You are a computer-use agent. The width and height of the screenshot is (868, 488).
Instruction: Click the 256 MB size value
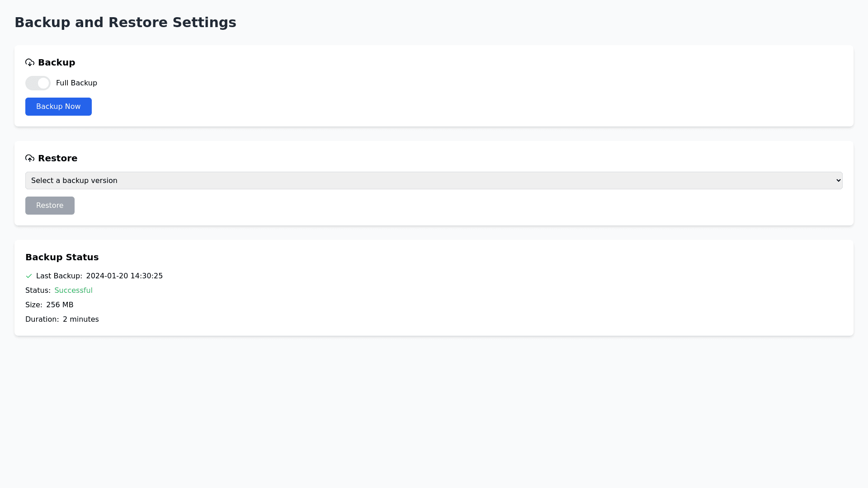[60, 305]
